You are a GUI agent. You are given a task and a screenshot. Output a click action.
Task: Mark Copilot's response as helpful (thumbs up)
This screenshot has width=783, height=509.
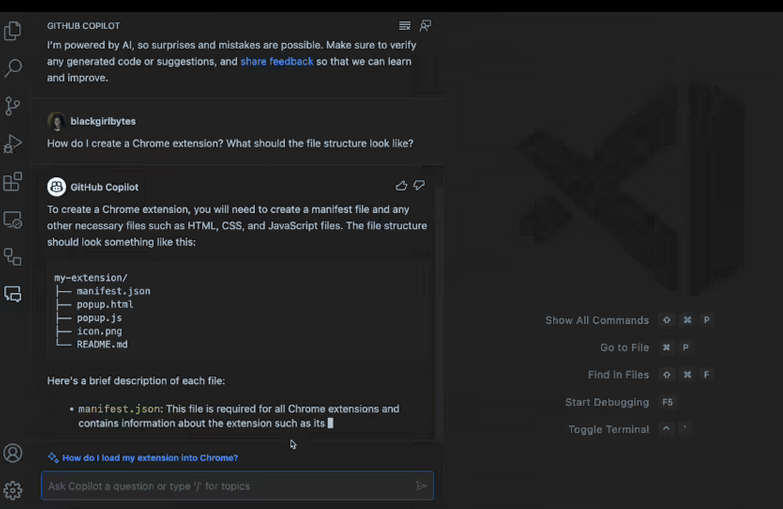pos(401,186)
